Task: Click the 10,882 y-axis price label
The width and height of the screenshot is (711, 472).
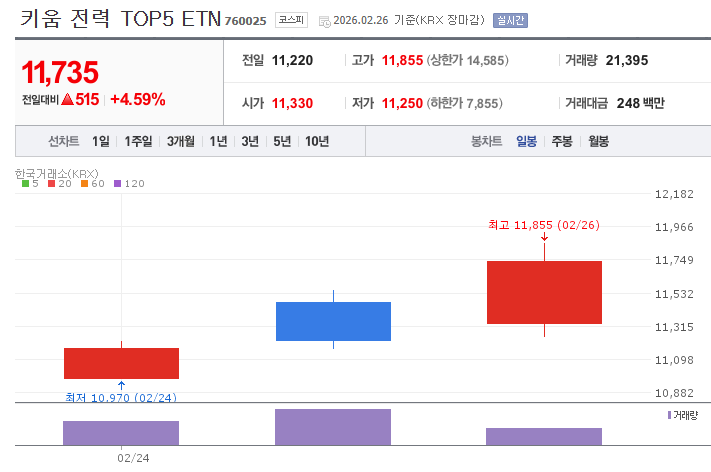Action: point(674,393)
